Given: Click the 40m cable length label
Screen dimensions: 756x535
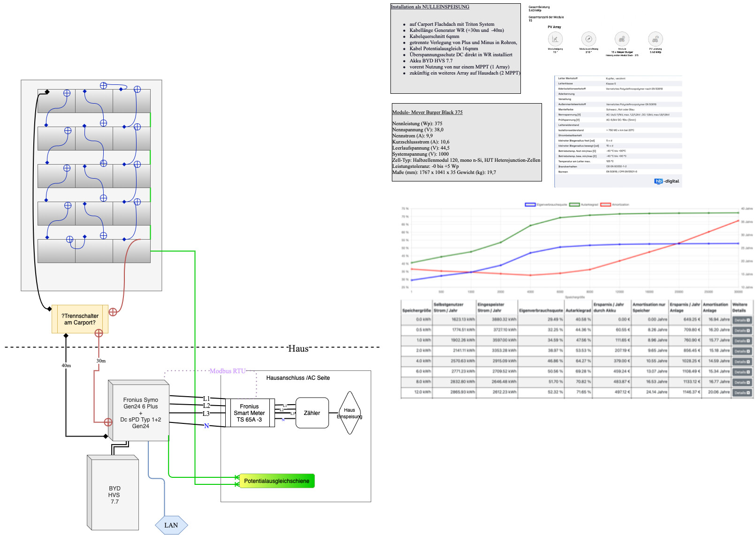Looking at the screenshot, I should pyautogui.click(x=66, y=365).
